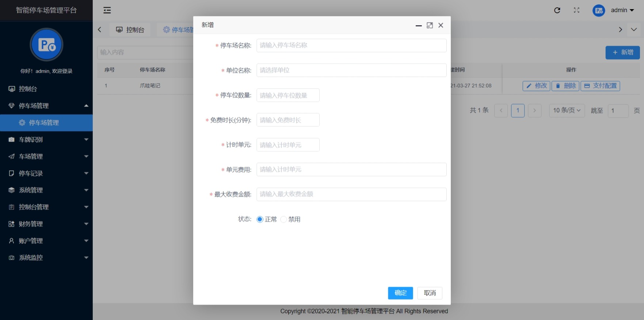Click the next page pagination arrow

[534, 110]
